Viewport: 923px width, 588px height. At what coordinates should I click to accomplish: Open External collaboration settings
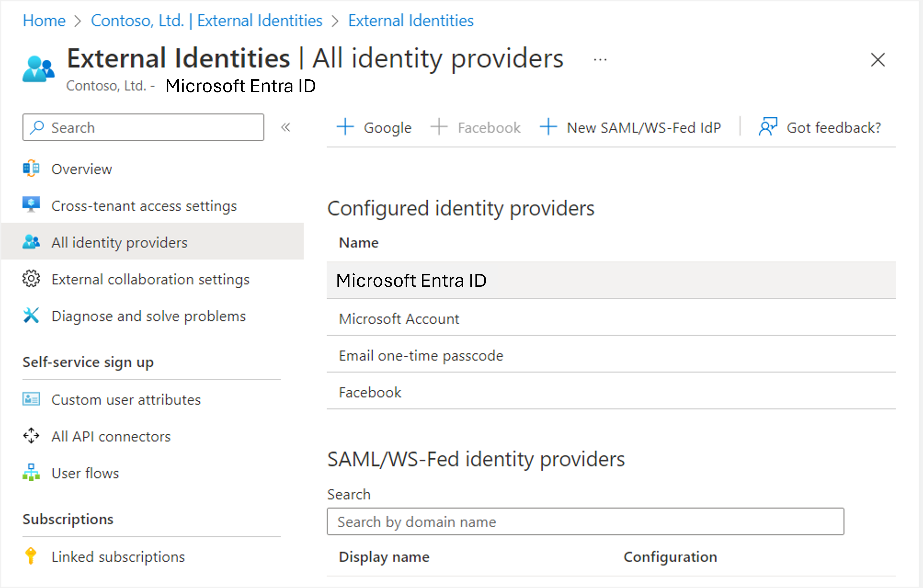pyautogui.click(x=150, y=280)
